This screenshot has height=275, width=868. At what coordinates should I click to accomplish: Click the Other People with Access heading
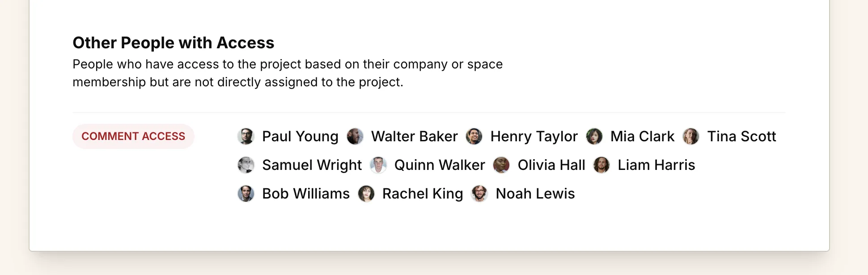[174, 42]
